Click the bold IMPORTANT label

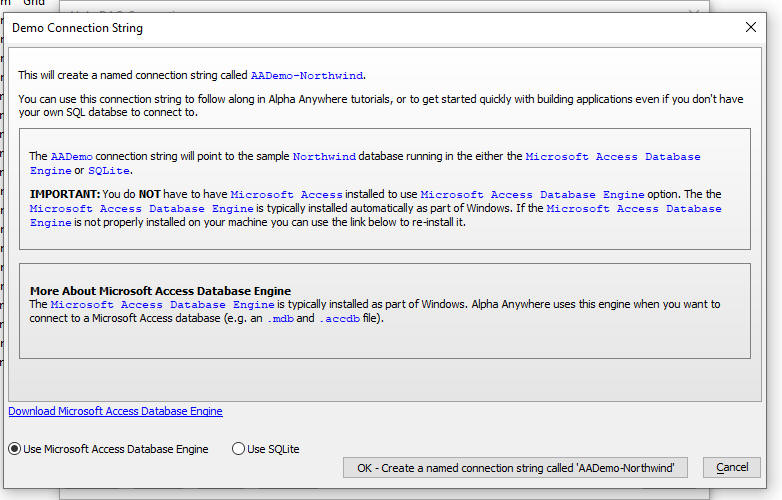64,194
